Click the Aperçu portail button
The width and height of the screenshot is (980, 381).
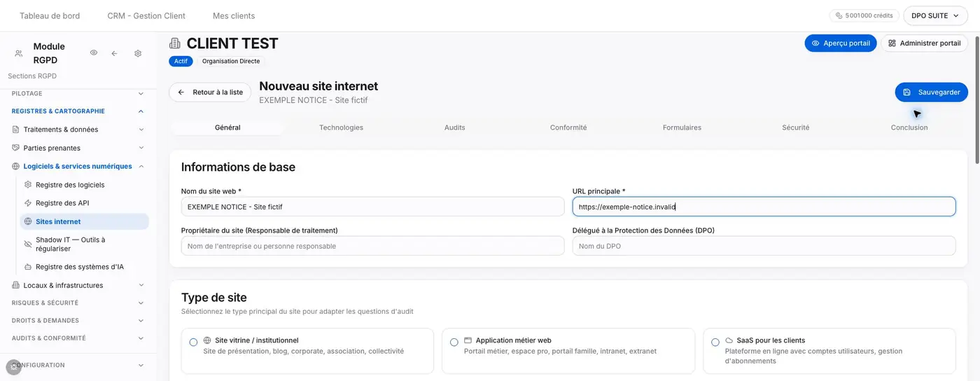point(840,43)
